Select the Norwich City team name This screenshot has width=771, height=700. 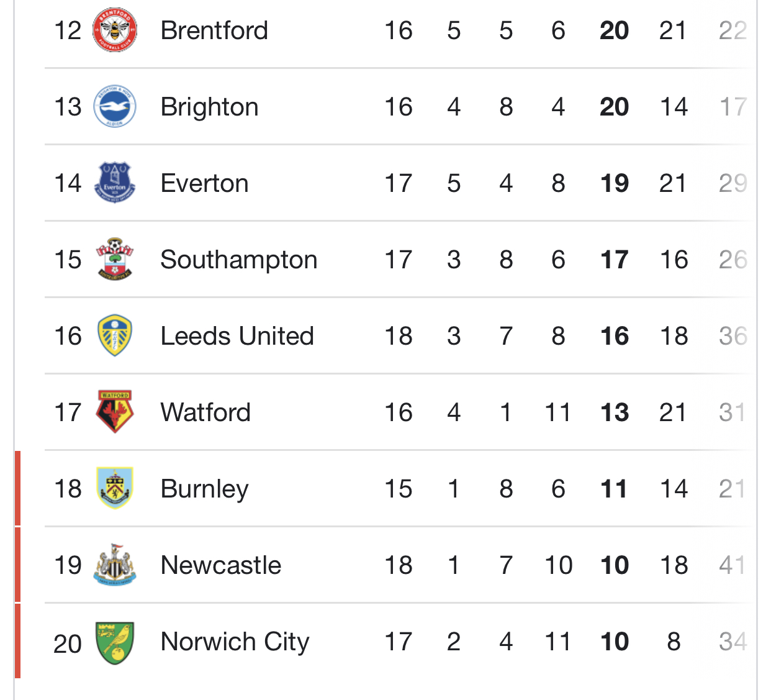(235, 642)
